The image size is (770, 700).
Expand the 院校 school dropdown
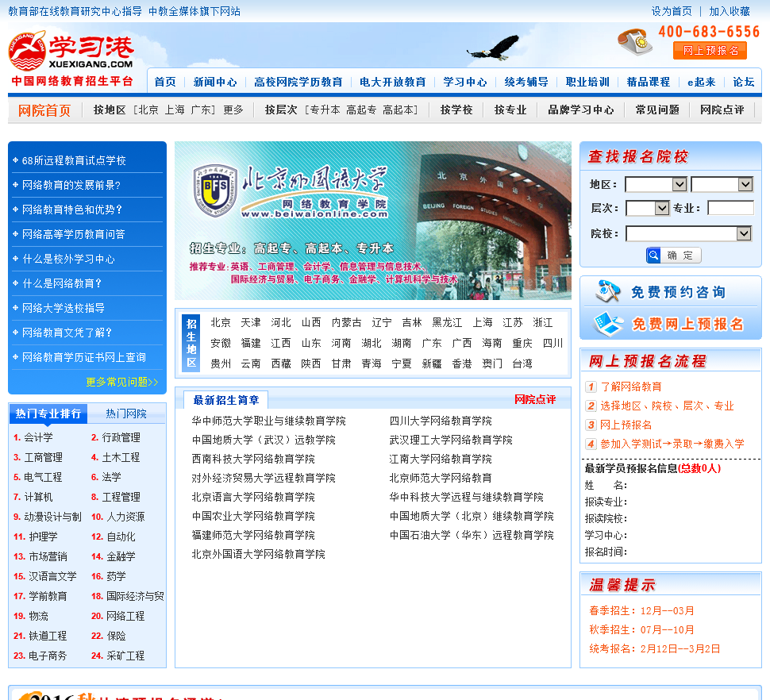[689, 233]
